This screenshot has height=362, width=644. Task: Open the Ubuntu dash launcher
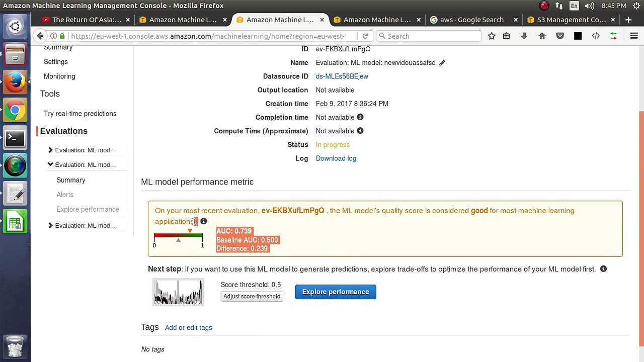[x=15, y=27]
